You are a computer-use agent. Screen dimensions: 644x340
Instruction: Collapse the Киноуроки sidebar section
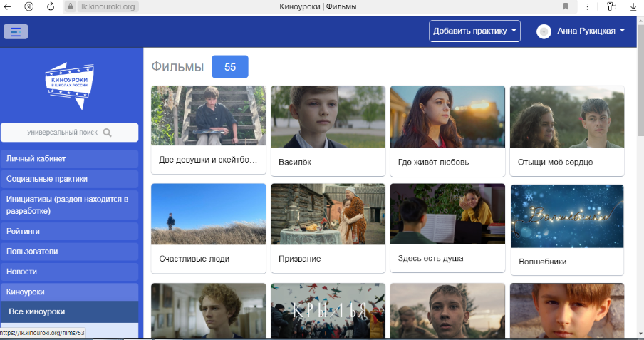click(69, 292)
